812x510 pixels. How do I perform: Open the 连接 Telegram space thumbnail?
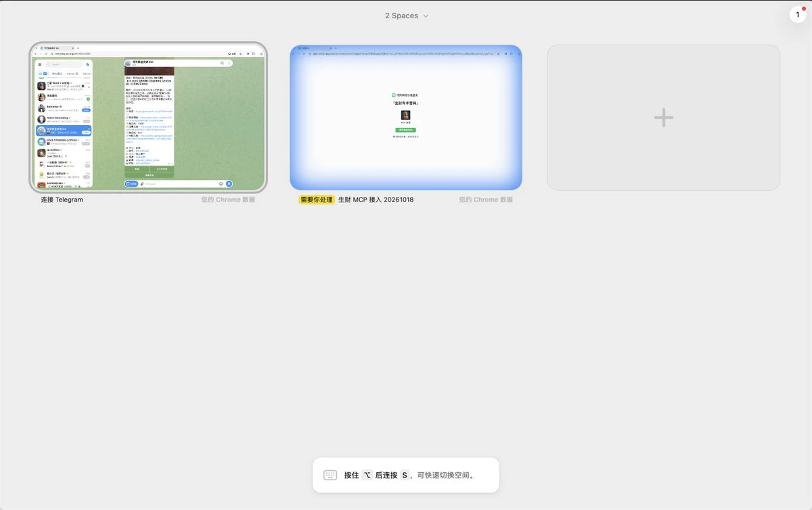point(148,117)
